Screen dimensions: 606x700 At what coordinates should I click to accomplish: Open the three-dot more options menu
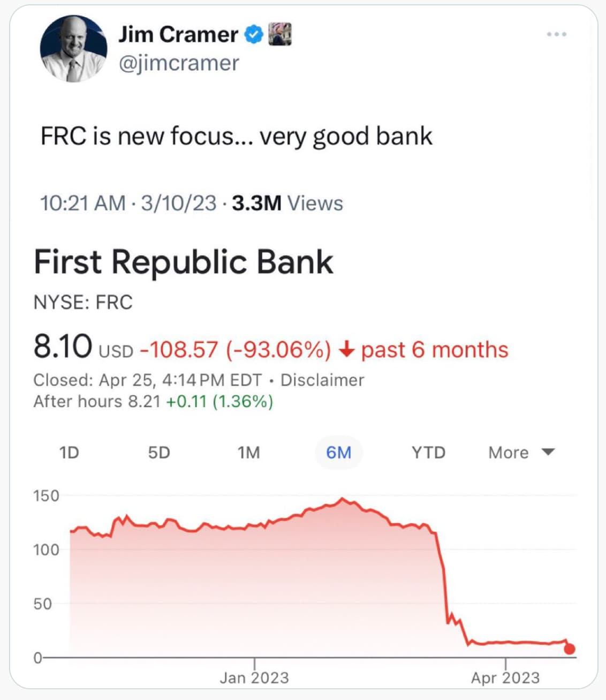(x=556, y=34)
